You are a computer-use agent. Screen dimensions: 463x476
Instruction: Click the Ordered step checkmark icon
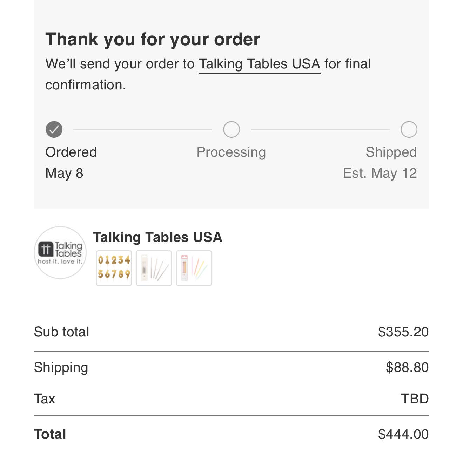click(x=54, y=129)
